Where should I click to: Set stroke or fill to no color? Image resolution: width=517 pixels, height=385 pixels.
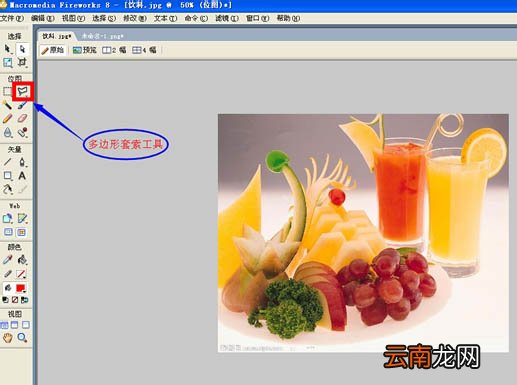tap(15, 300)
